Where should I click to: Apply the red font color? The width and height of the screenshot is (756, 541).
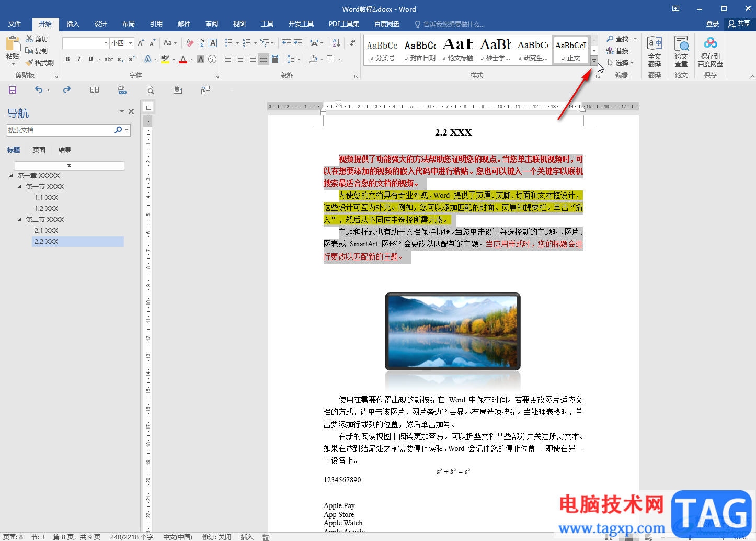[183, 59]
